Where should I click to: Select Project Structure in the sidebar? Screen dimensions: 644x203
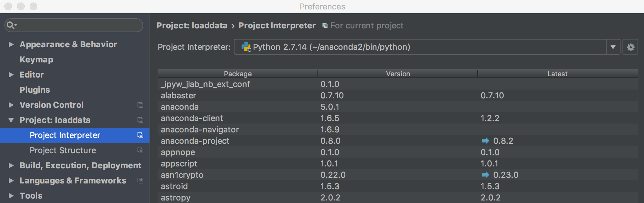click(63, 150)
